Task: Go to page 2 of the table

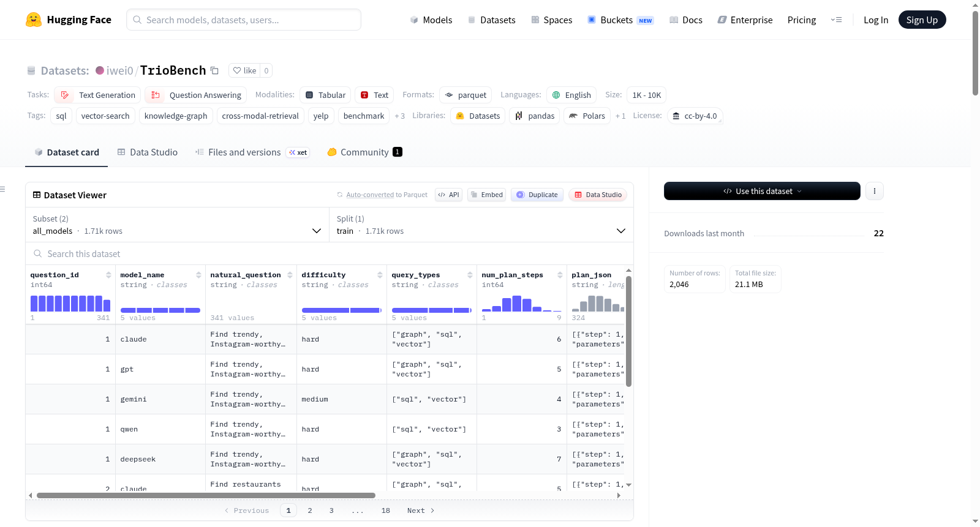Action: pyautogui.click(x=310, y=510)
